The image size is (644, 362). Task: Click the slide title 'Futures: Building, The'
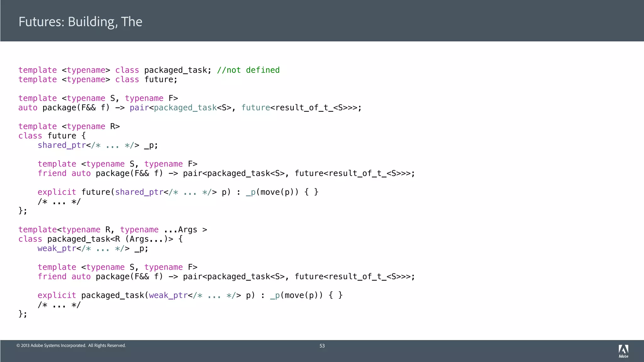coord(80,22)
